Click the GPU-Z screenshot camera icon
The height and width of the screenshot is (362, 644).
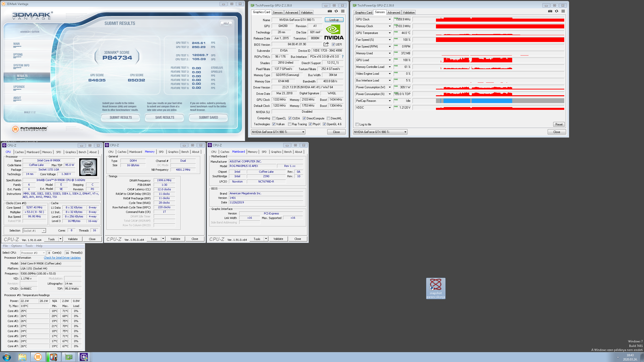(330, 11)
